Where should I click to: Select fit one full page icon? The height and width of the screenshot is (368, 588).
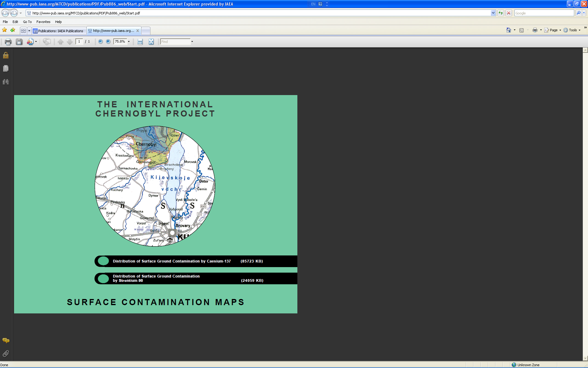pos(151,42)
